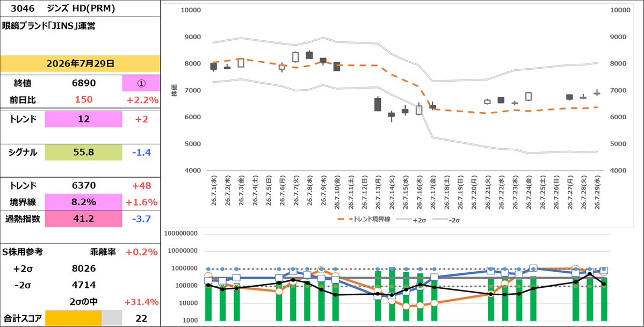
Task: Select the date cell 2026年7月29日
Action: pyautogui.click(x=80, y=64)
